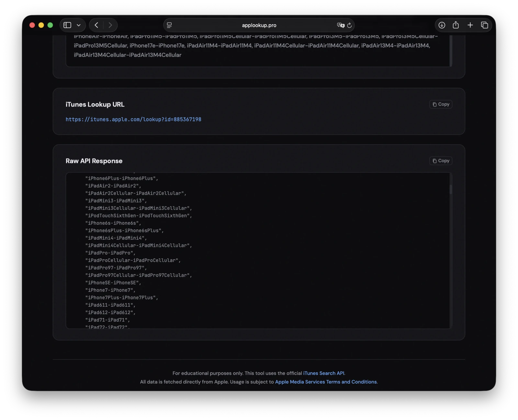Screen dimensions: 518x420
Task: Click the "iPadMini3Cellular-iPadMini3Cellular" line
Action: coord(139,208)
